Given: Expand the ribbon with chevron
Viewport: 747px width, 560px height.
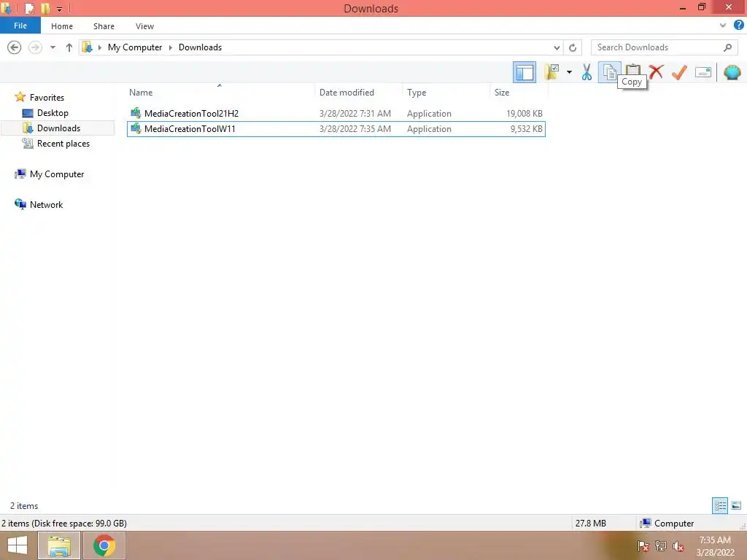Looking at the screenshot, I should tap(723, 26).
